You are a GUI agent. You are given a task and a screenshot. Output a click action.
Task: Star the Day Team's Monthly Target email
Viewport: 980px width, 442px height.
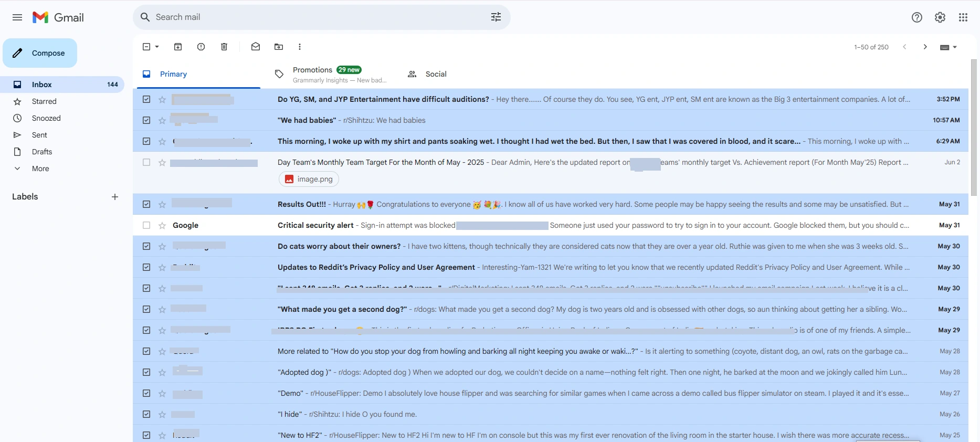pos(162,162)
